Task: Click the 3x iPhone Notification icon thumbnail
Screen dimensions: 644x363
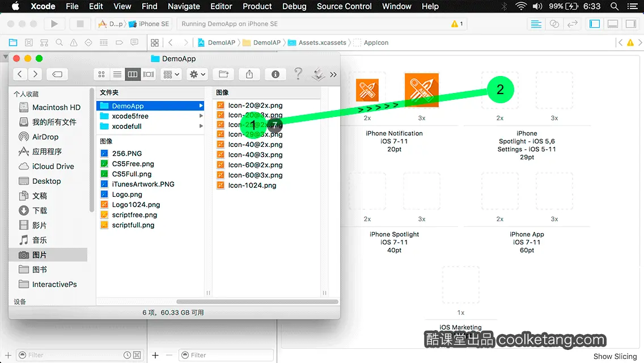Action: coord(421,90)
